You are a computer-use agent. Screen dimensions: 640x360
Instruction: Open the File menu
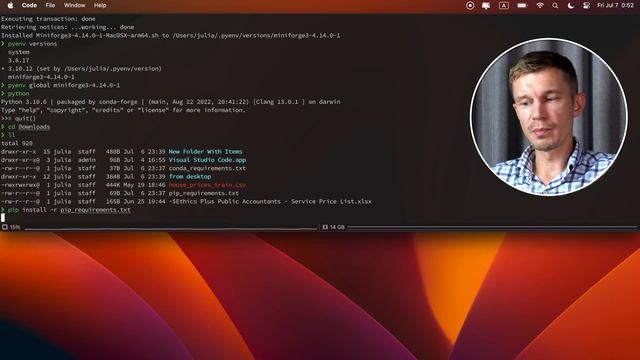50,5
